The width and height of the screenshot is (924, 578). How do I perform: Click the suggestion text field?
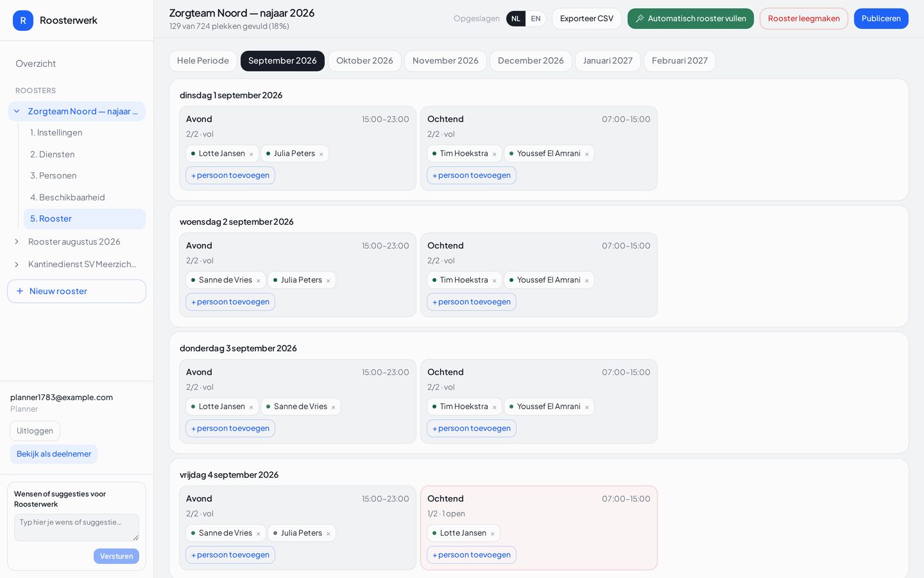click(77, 527)
